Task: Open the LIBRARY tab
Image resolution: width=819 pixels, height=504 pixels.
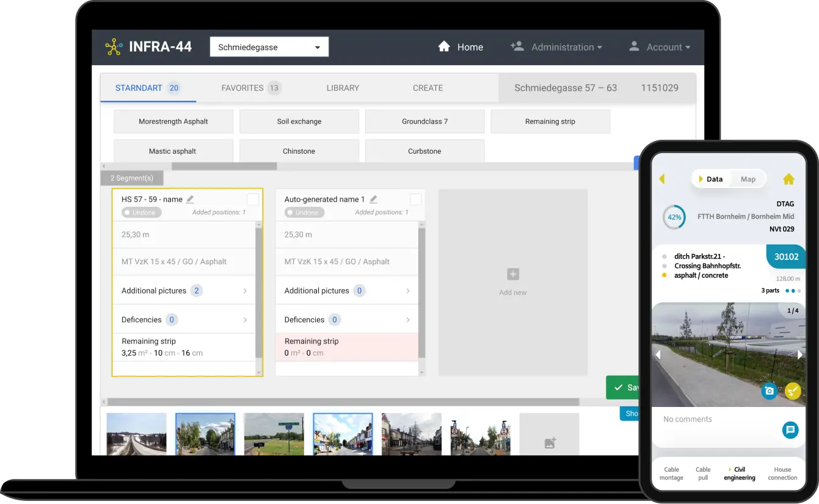Action: (342, 88)
